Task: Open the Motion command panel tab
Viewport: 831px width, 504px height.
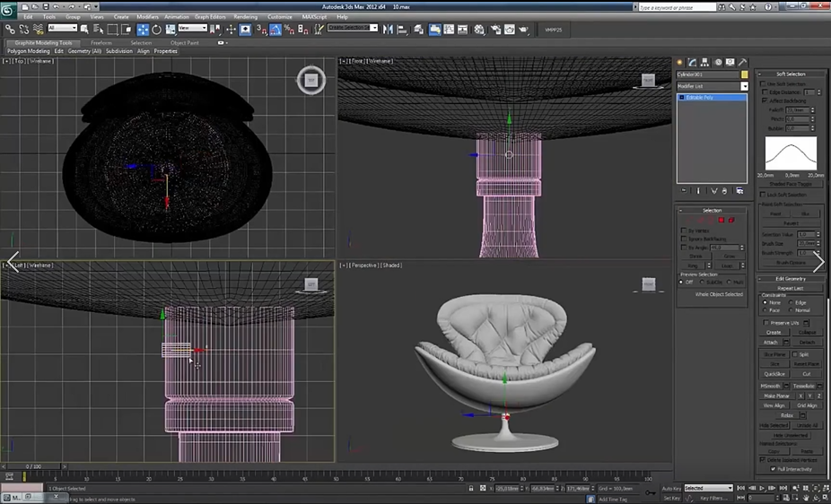Action: click(x=718, y=63)
